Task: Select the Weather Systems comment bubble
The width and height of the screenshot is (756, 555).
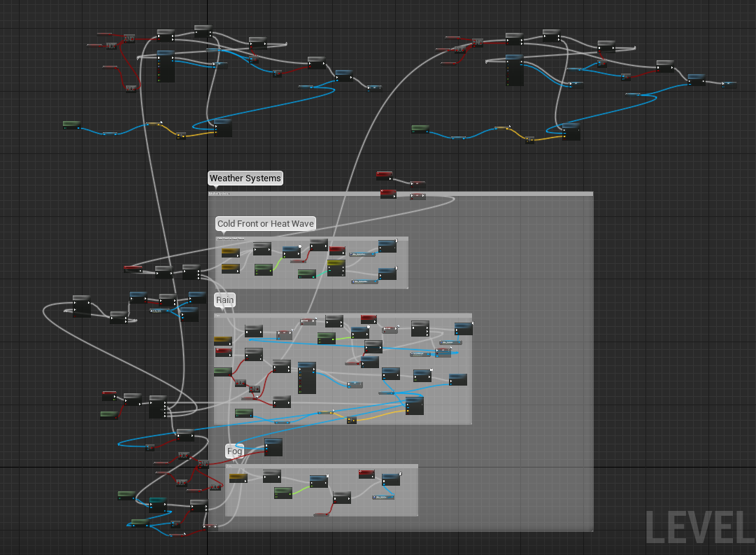Action: 245,178
